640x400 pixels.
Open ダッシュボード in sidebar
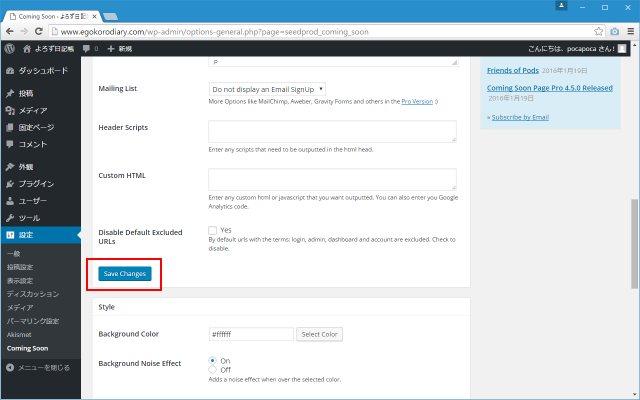[41, 71]
